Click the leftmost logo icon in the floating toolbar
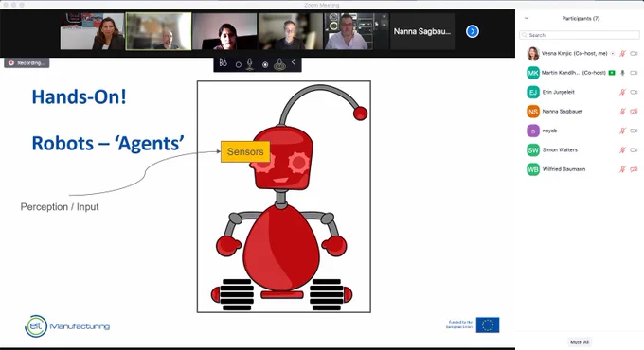 (223, 62)
